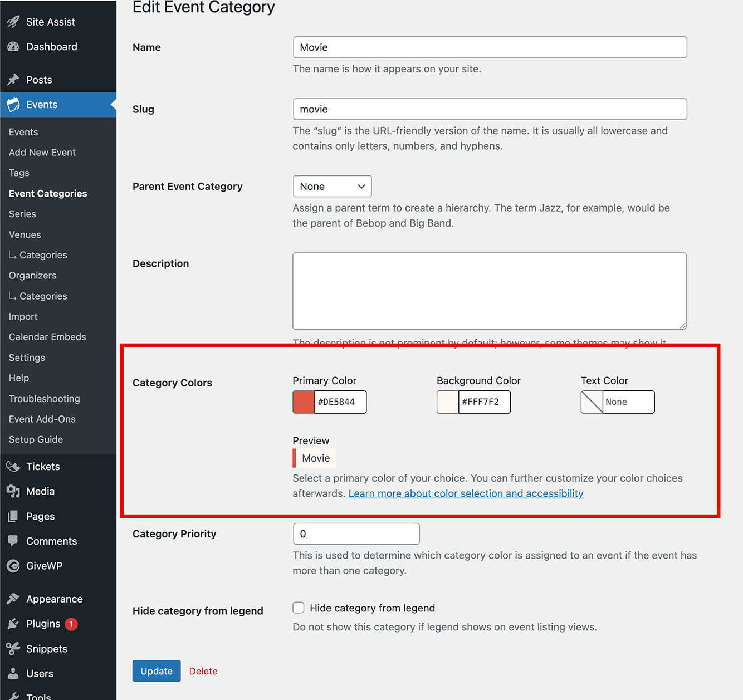Image resolution: width=743 pixels, height=700 pixels.
Task: Click the Plugins update badge
Action: 71,624
